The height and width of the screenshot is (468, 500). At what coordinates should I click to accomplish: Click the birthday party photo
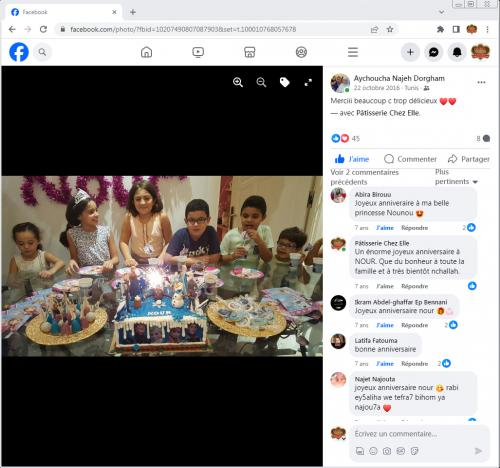pyautogui.click(x=162, y=266)
